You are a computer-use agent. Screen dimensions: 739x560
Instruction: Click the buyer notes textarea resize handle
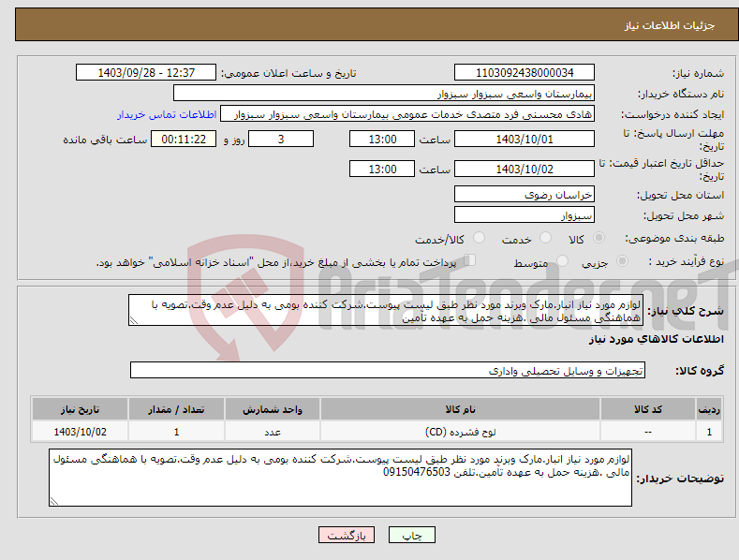click(54, 501)
